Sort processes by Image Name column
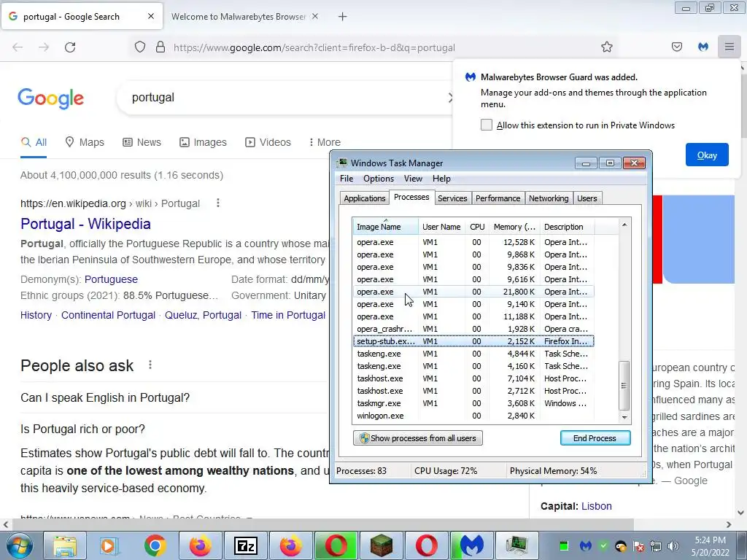The height and width of the screenshot is (560, 747). [x=385, y=227]
